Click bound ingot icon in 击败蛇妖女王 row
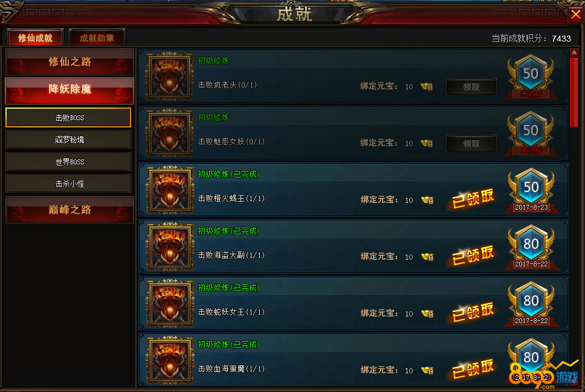 click(x=427, y=313)
